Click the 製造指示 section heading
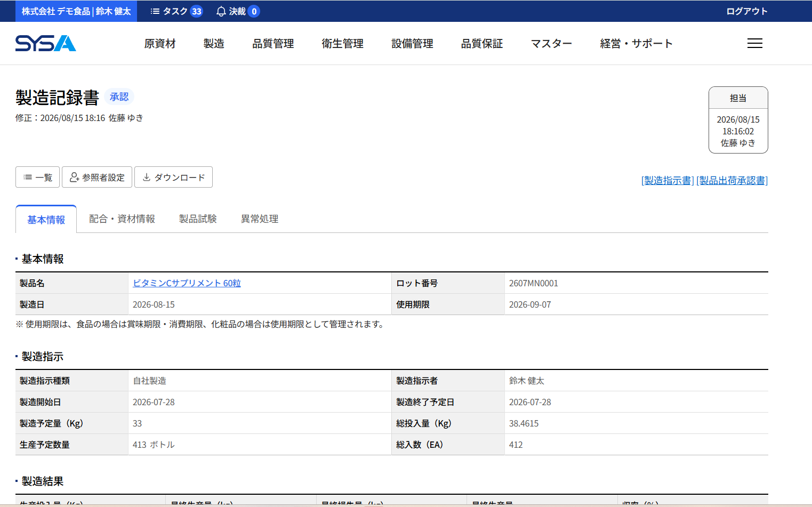Image resolution: width=812 pixels, height=507 pixels. coord(42,357)
